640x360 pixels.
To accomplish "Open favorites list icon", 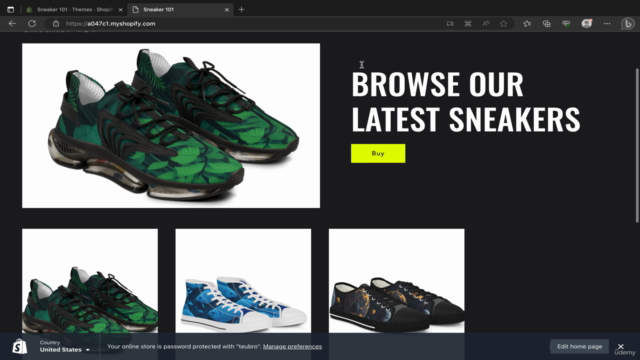I will pos(527,24).
